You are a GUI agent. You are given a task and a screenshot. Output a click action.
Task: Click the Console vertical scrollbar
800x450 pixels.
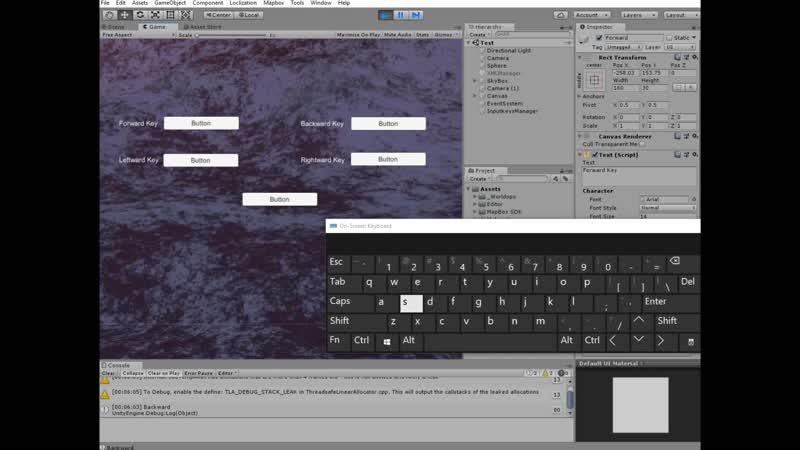click(x=570, y=396)
